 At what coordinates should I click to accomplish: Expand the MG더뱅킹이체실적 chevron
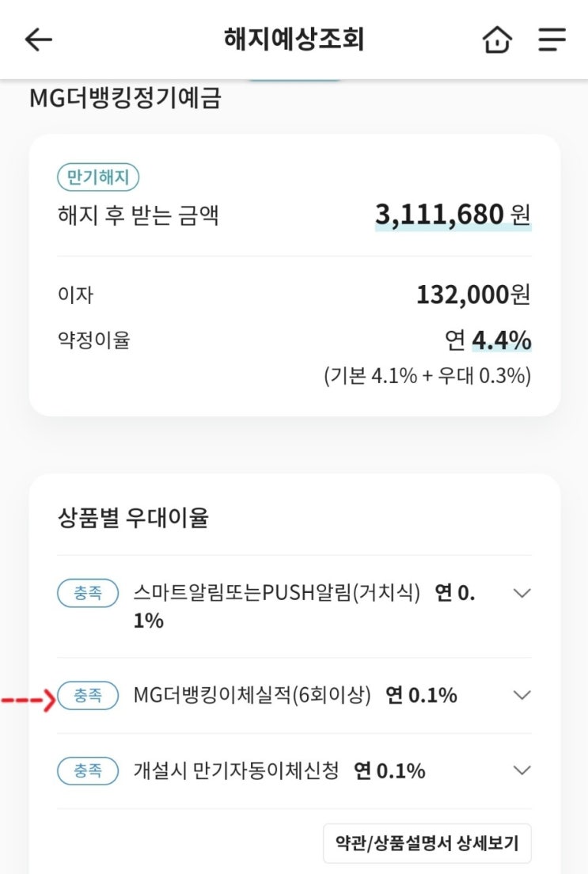[x=522, y=695]
